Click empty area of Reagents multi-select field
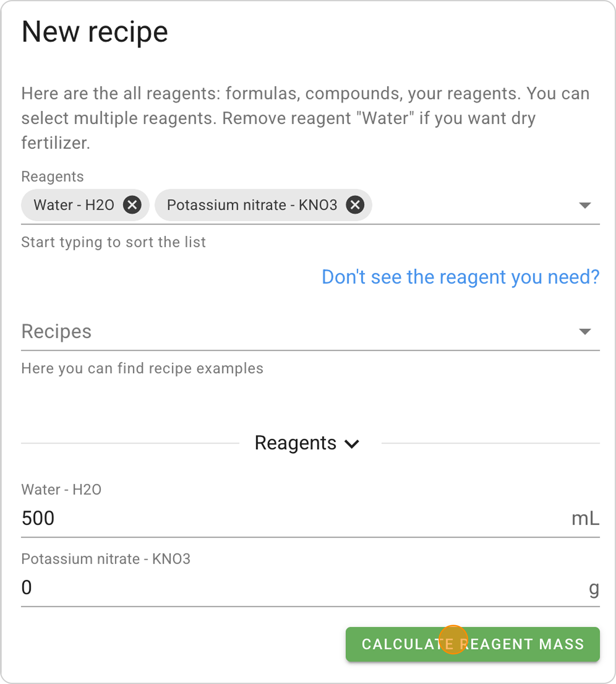The image size is (616, 684). tap(474, 205)
